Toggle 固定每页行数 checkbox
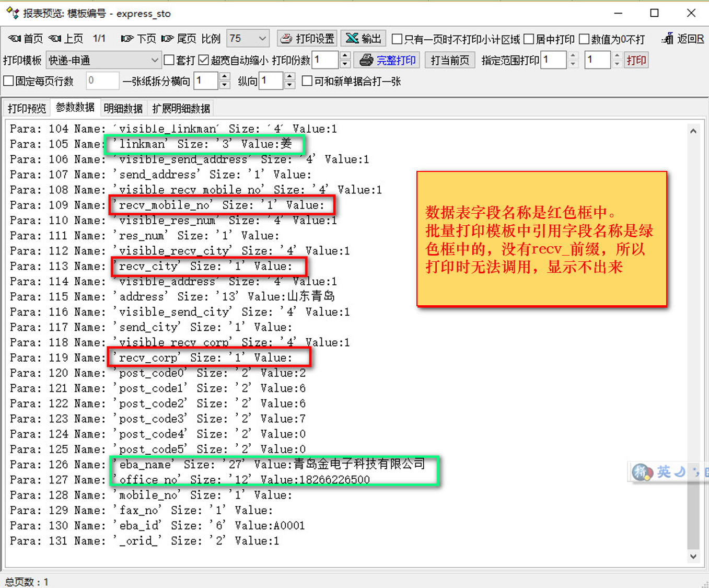The height and width of the screenshot is (588, 709). [x=8, y=81]
